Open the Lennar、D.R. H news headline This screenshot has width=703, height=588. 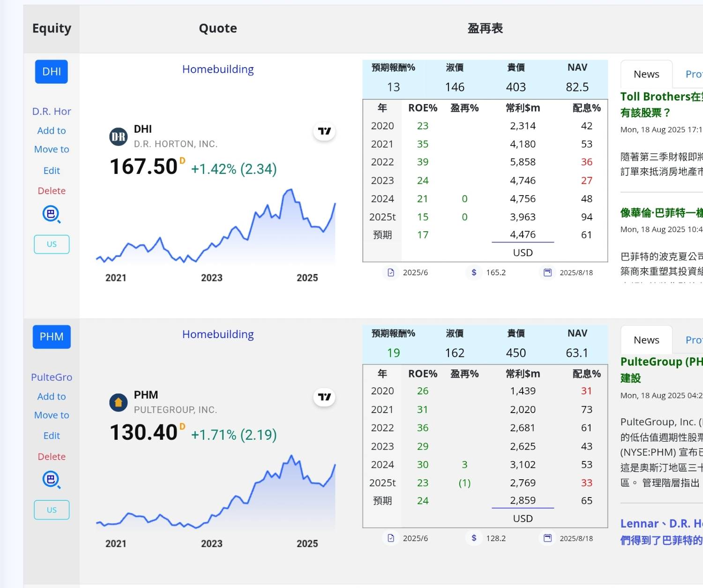661,532
